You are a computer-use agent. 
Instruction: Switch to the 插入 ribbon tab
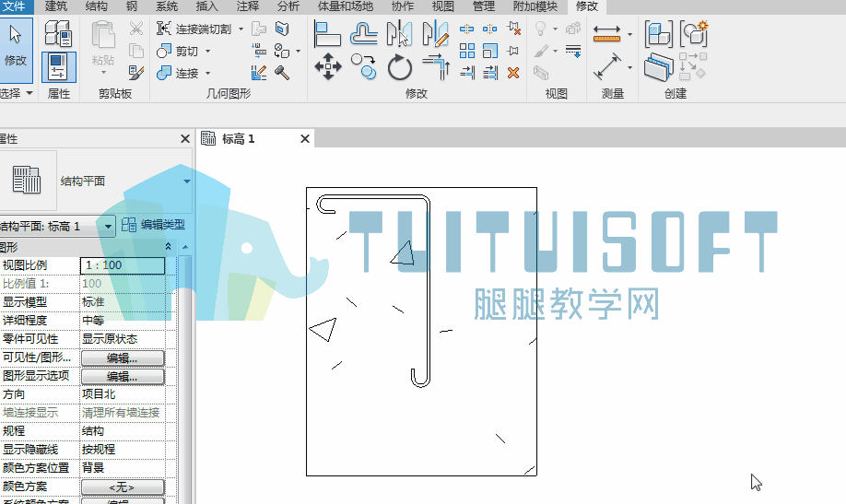(x=206, y=6)
